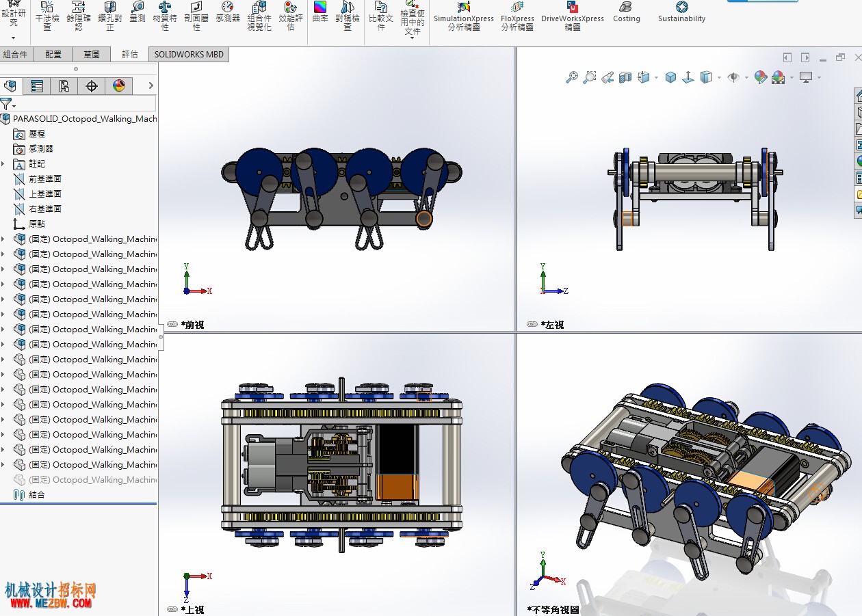This screenshot has height=616, width=862.
Task: Launch SimulationXpress analysis wizard
Action: click(x=464, y=16)
